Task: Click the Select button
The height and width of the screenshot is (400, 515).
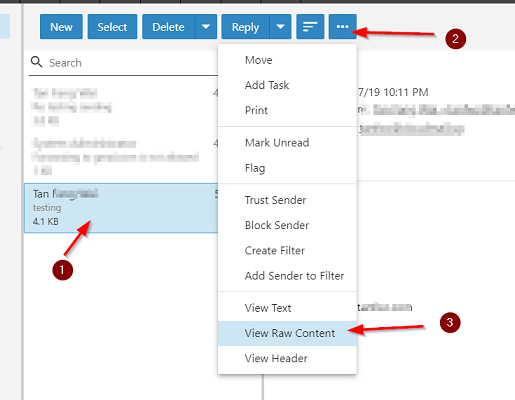Action: tap(112, 27)
